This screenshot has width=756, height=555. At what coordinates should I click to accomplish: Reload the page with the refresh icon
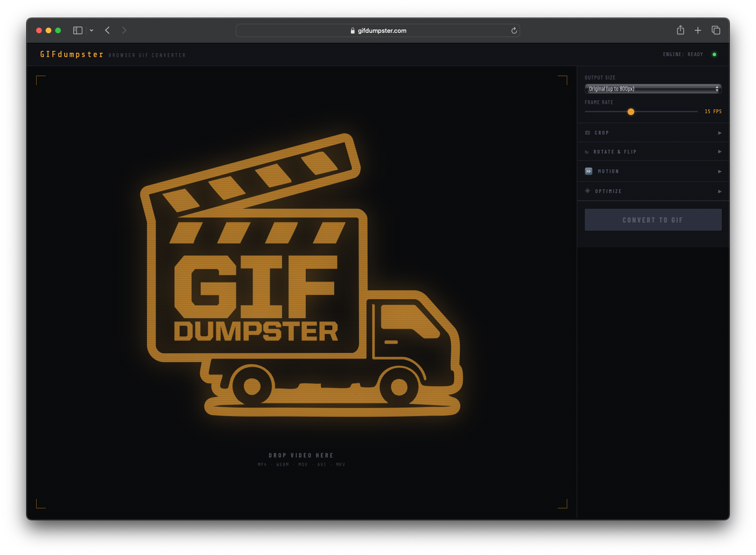tap(514, 30)
